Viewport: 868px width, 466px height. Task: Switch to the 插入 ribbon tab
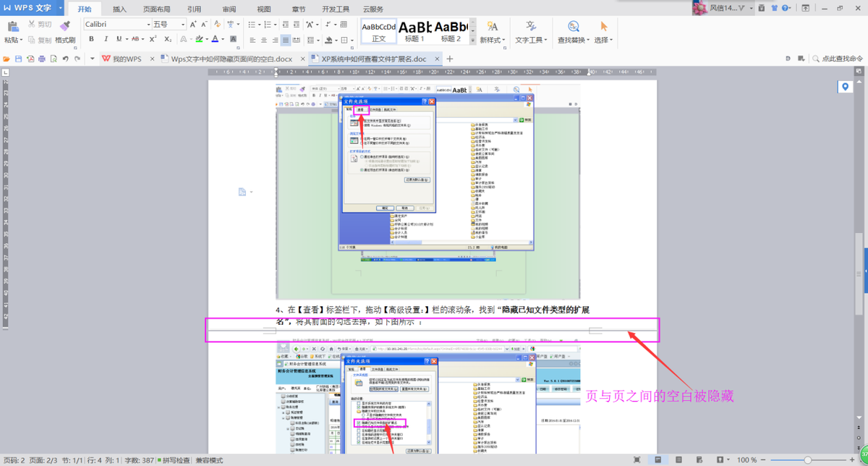[119, 9]
